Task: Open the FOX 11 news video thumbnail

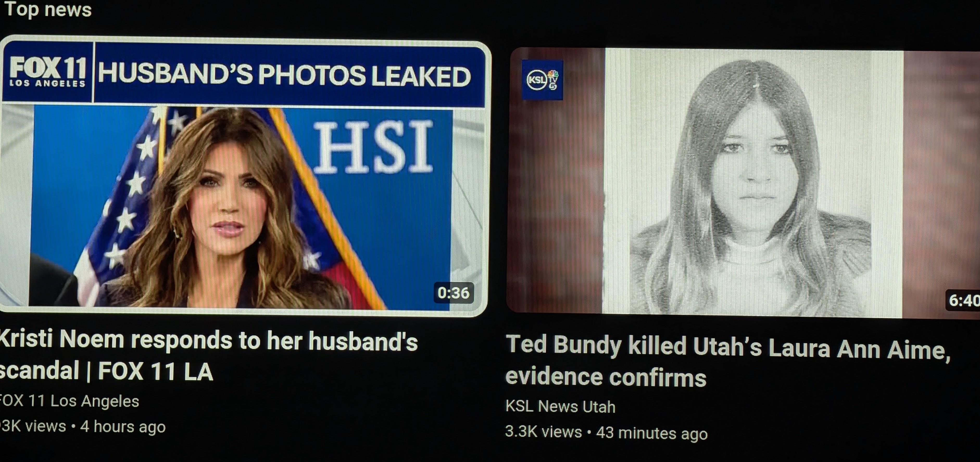Action: (243, 176)
